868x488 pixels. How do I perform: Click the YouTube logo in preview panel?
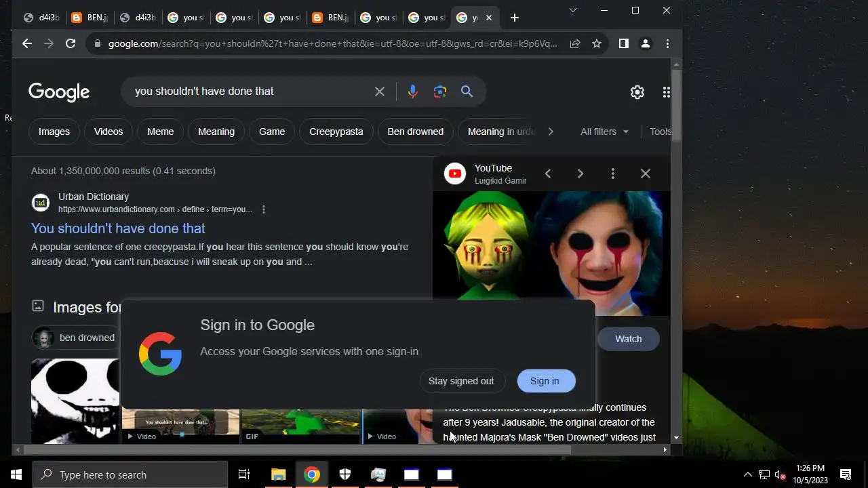pos(455,174)
